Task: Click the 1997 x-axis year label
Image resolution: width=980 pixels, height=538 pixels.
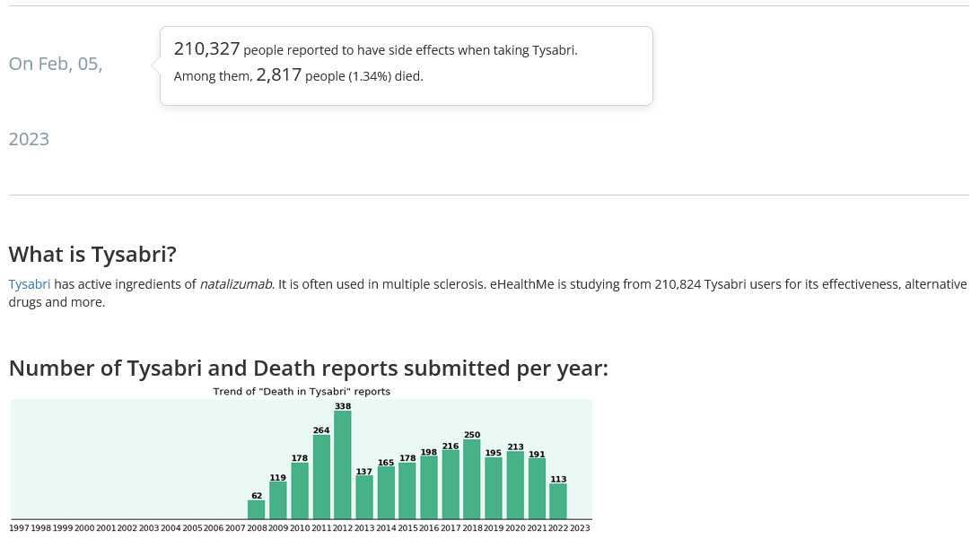Action: click(20, 528)
